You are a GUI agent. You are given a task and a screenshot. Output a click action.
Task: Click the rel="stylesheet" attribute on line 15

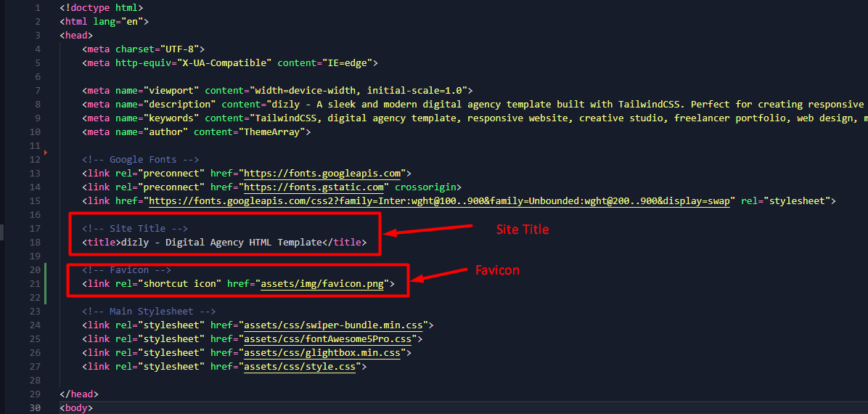click(785, 200)
